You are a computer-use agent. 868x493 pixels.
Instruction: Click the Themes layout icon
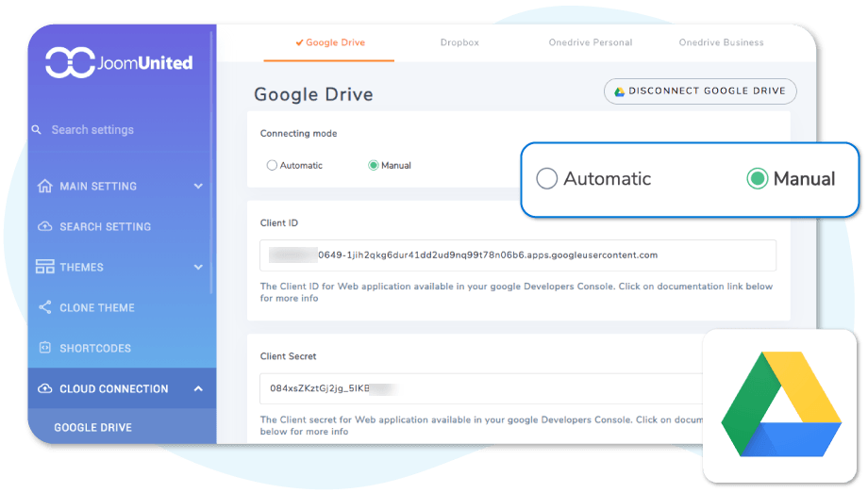pos(44,268)
